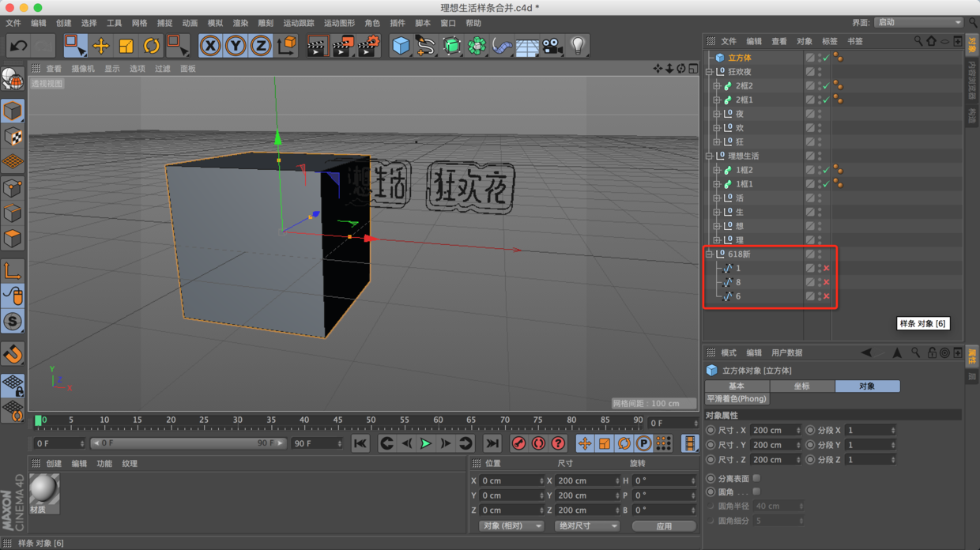Go to start of animation
This screenshot has width=980, height=550.
pyautogui.click(x=360, y=443)
